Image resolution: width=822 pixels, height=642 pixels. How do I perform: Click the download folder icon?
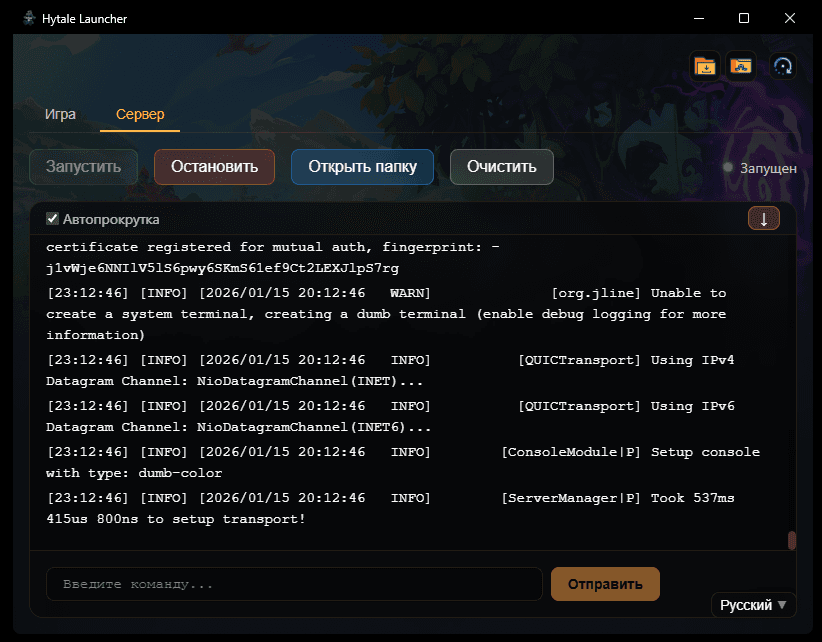[706, 66]
